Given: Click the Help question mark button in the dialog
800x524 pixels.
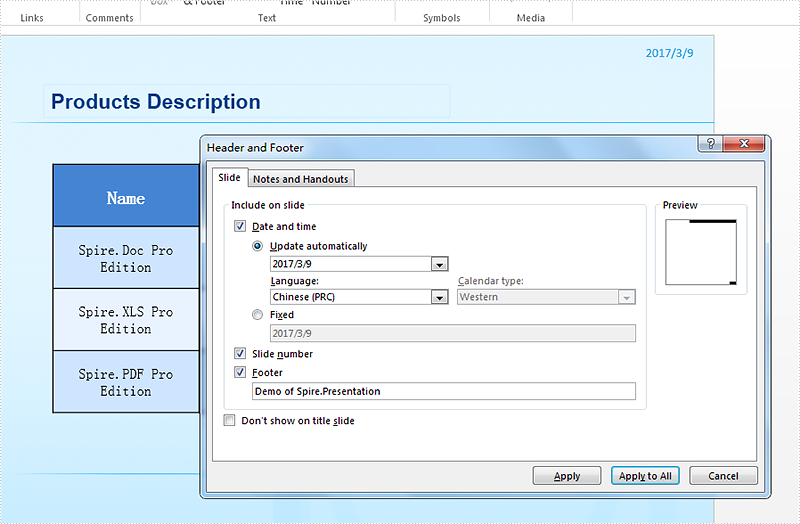Looking at the screenshot, I should click(x=710, y=143).
